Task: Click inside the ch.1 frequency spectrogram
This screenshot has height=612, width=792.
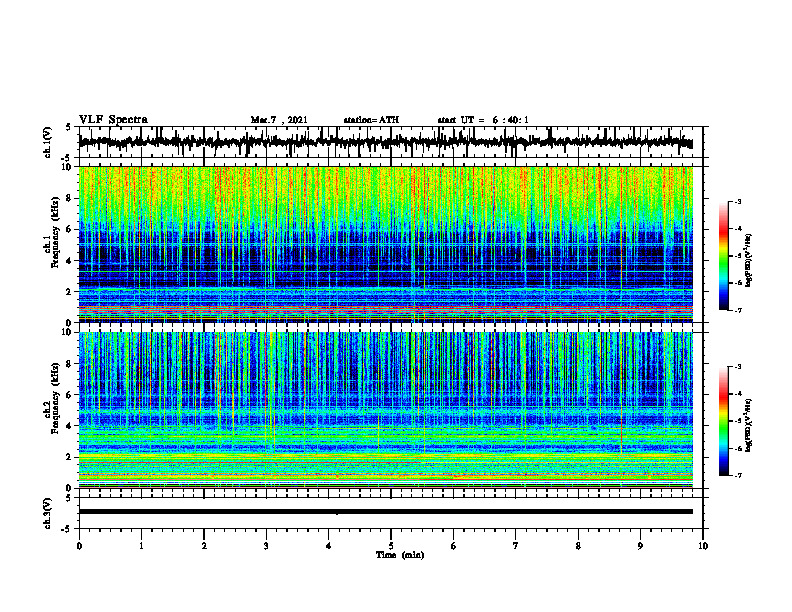Action: (385, 244)
